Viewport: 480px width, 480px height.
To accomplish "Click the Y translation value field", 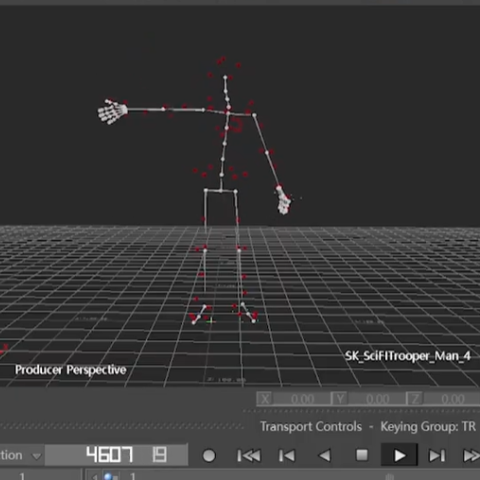I will pos(377,399).
